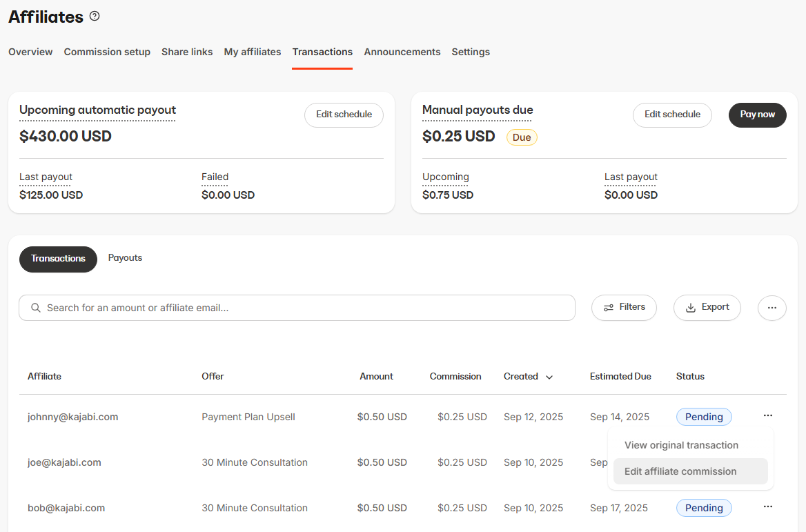
Task: Sort by the Created column arrow
Action: (x=549, y=377)
